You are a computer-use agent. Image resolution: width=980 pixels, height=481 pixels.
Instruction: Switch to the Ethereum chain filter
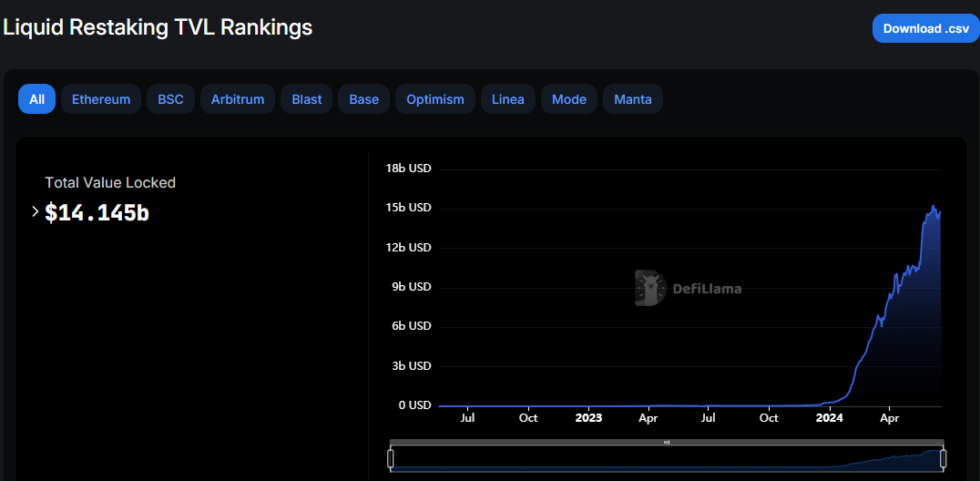coord(101,99)
